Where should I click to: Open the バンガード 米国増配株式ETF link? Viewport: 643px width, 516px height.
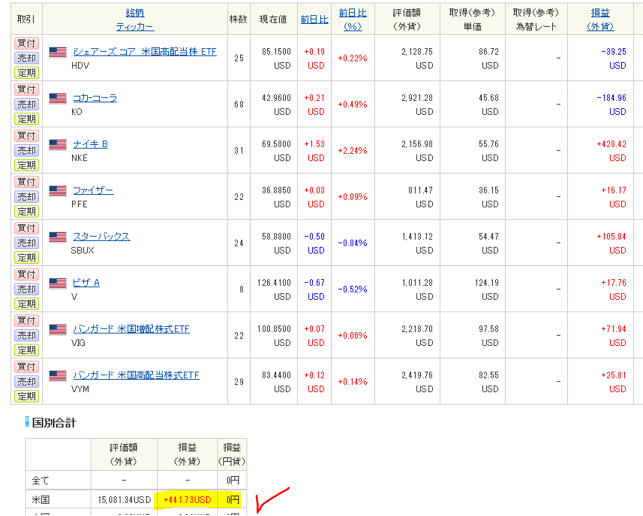131,329
